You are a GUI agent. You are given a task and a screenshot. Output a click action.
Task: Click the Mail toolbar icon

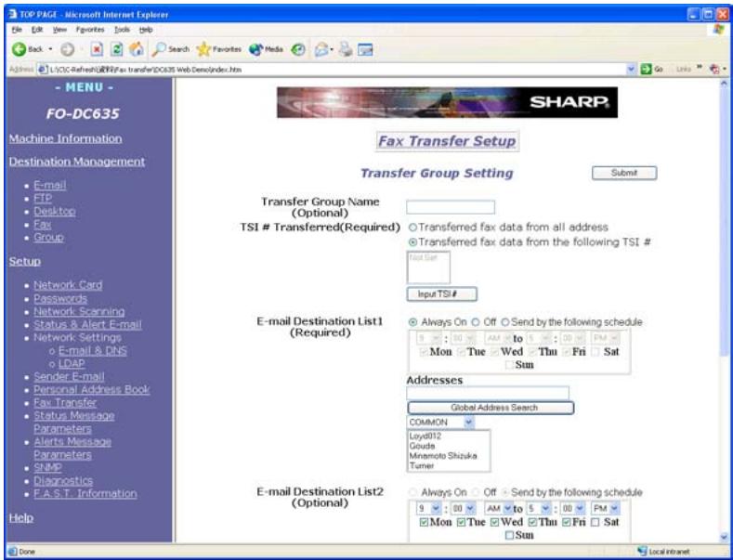pos(321,49)
